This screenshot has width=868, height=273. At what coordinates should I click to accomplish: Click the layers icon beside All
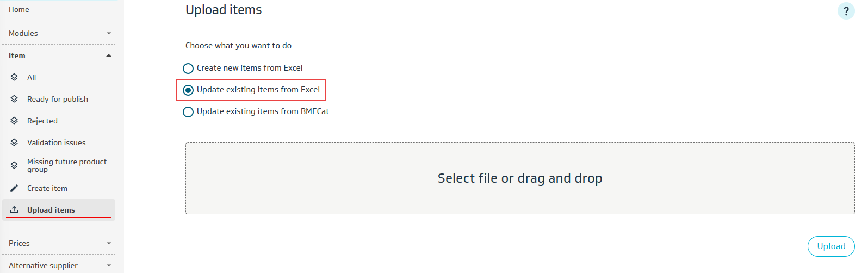coord(14,77)
